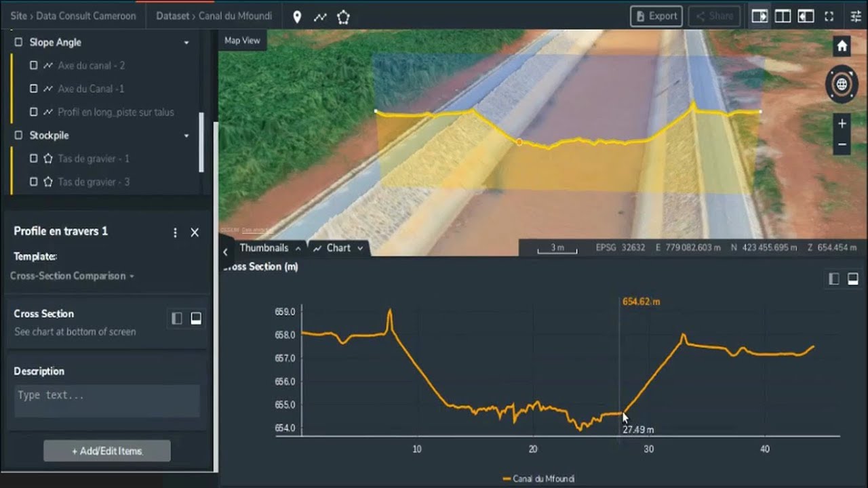
Task: Click the Share button
Action: point(714,16)
